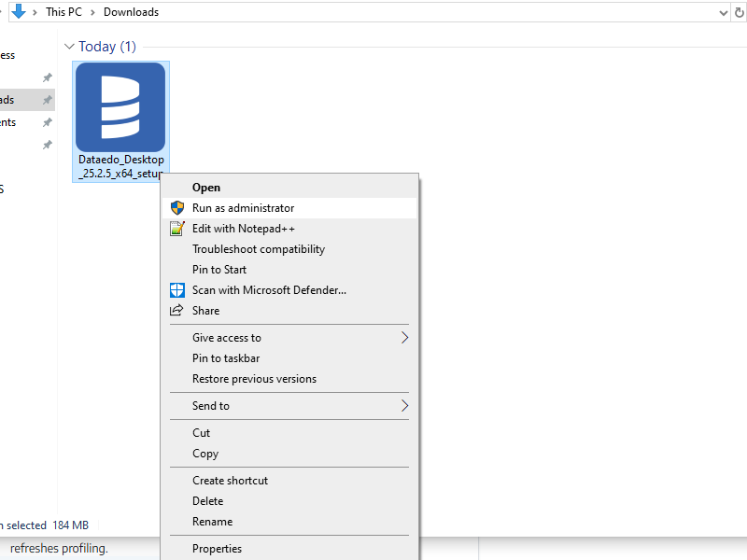Open the chevron before This PC
The width and height of the screenshot is (747, 560).
click(35, 12)
